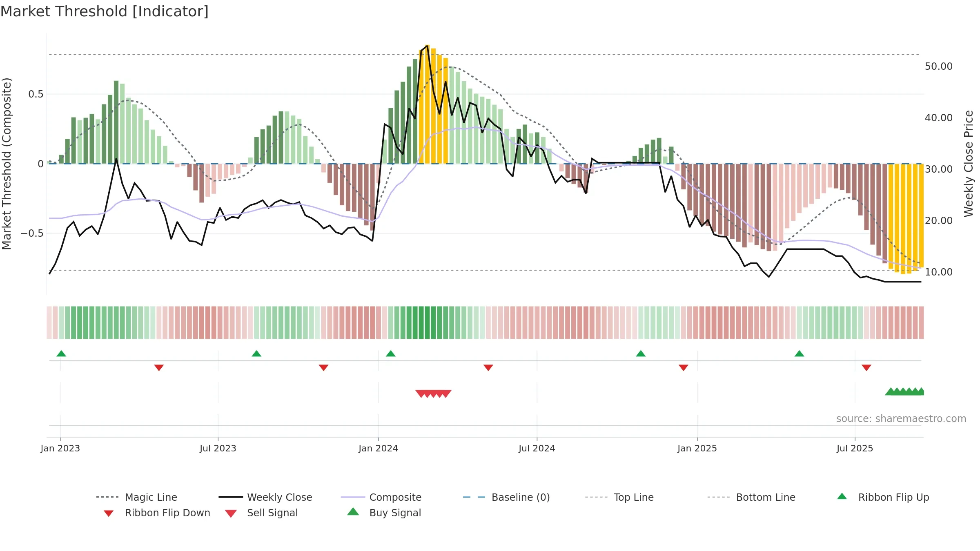Toggle the Top Line legend entry
The image size is (980, 551).
click(619, 497)
